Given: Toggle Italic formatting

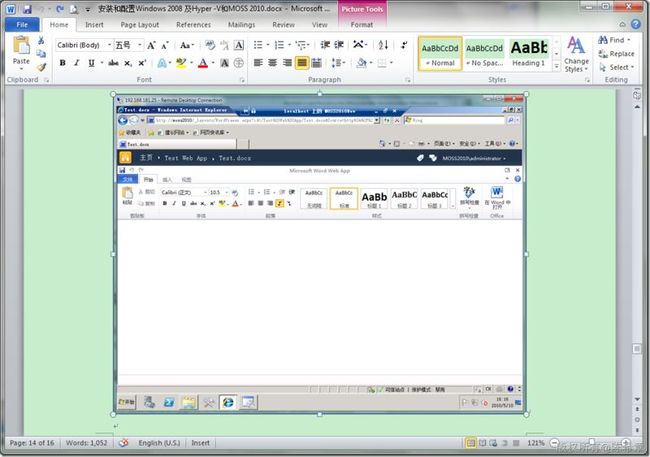Looking at the screenshot, I should click(77, 63).
